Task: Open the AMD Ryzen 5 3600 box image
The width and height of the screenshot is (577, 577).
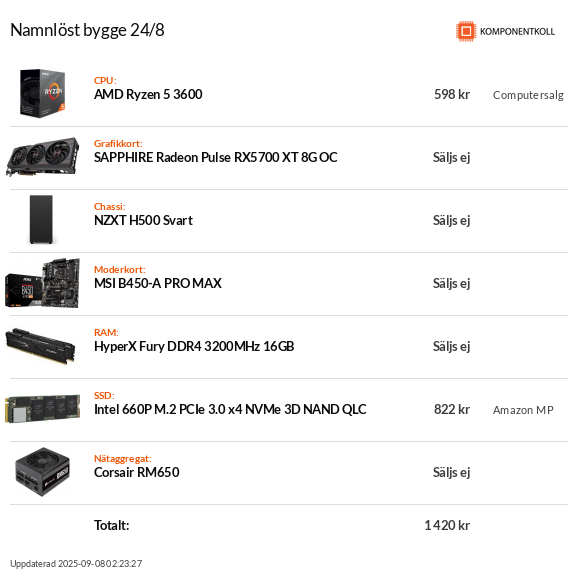Action: click(x=42, y=93)
